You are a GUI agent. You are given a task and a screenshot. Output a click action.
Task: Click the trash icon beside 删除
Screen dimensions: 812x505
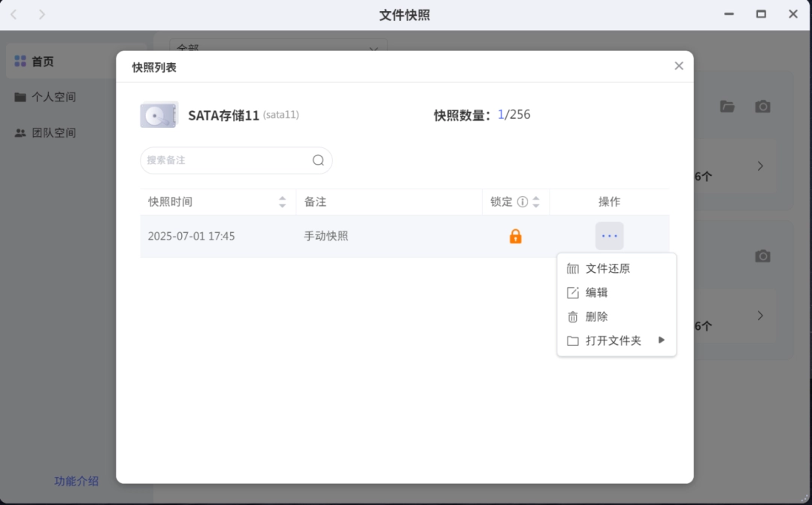(572, 316)
